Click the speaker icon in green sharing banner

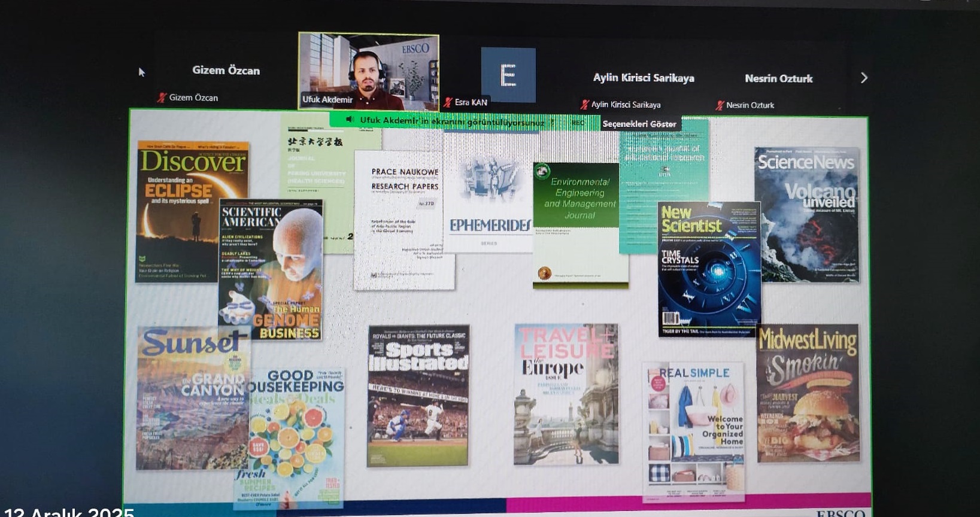coord(350,120)
